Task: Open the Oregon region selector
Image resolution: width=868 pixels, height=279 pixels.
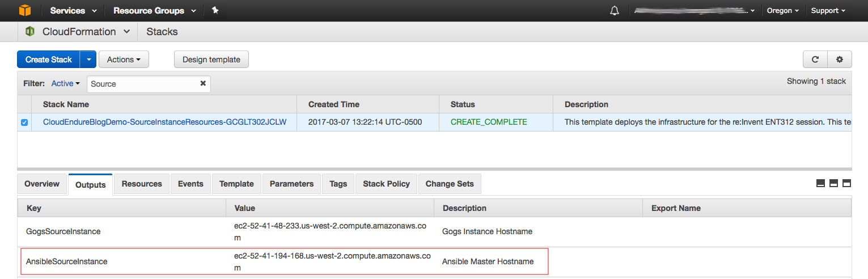Action: (x=782, y=11)
